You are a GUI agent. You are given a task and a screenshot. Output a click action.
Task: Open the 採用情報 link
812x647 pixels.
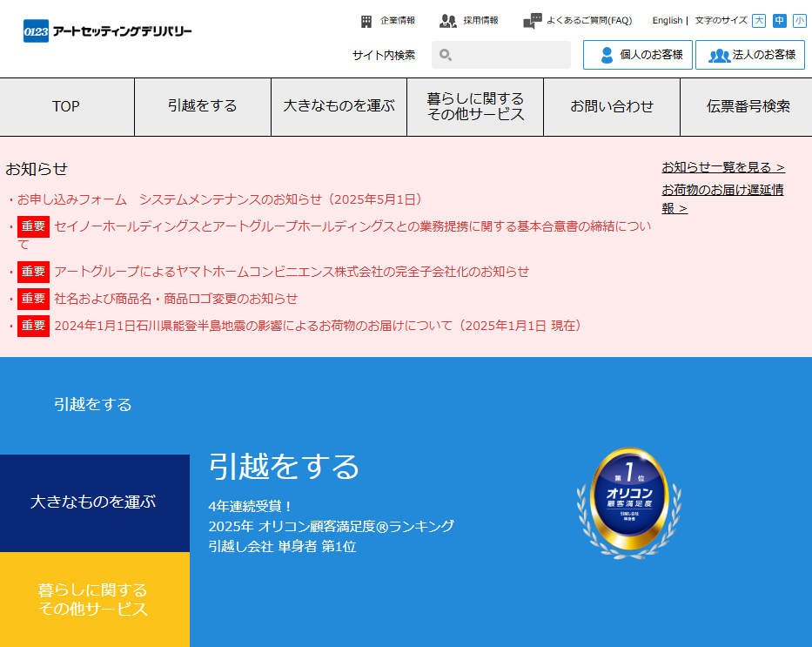(480, 21)
